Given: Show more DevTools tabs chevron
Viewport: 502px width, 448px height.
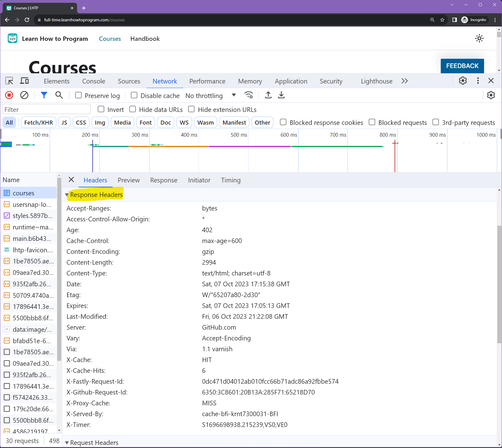Looking at the screenshot, I should pos(405,81).
